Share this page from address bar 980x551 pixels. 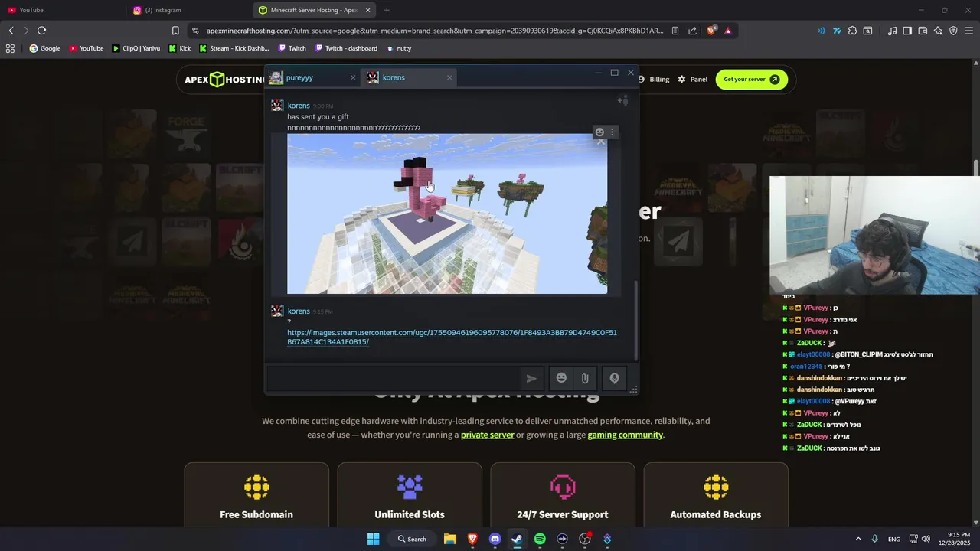[693, 31]
